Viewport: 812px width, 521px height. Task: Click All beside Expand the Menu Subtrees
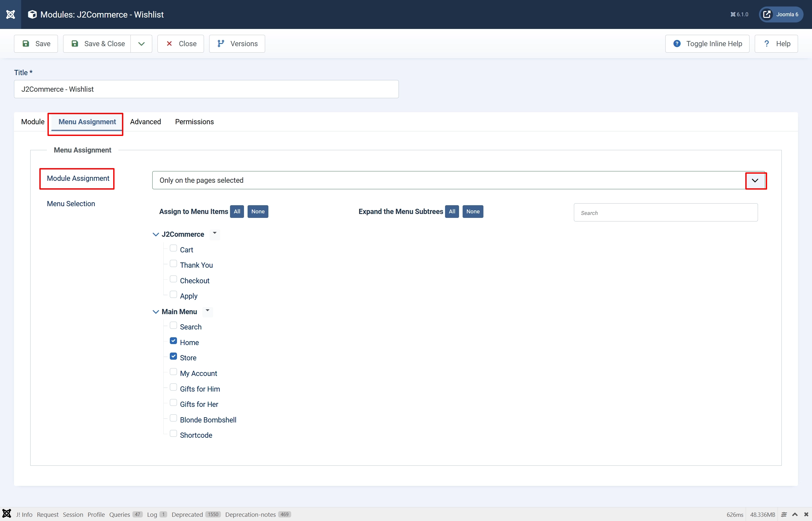click(452, 211)
